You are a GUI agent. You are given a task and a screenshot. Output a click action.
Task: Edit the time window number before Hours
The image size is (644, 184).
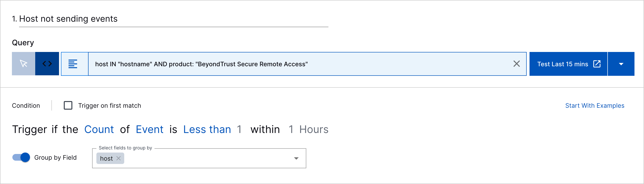tap(291, 129)
